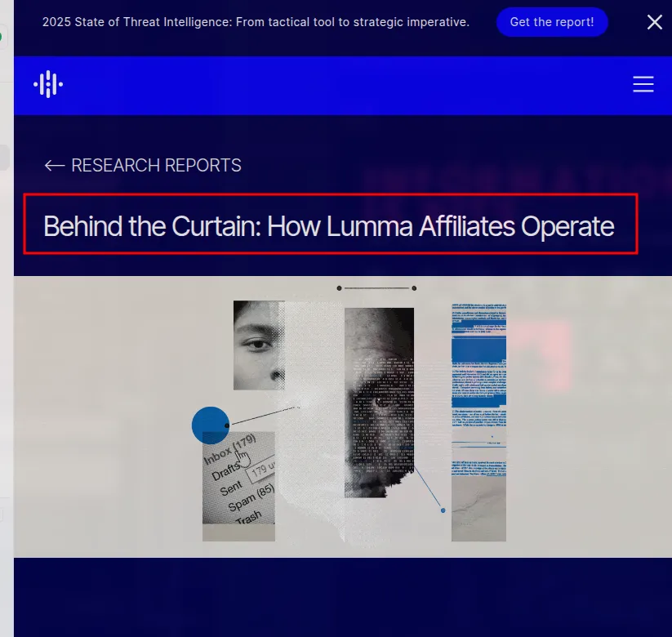Click the left arrow beside Research Reports
The width and height of the screenshot is (672, 637).
pos(55,166)
